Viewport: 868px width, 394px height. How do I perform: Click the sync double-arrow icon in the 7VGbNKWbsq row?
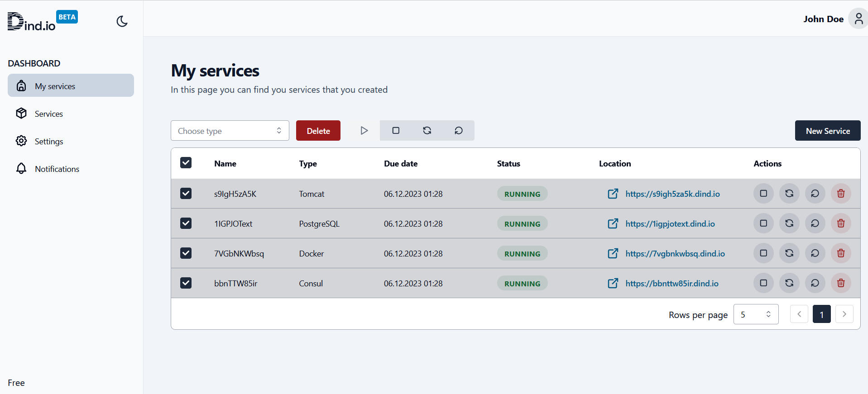click(789, 253)
